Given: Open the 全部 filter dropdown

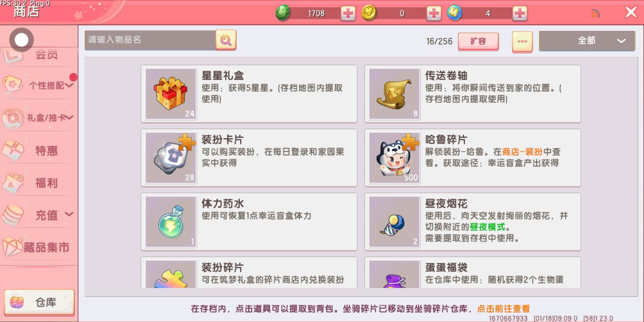Looking at the screenshot, I should coord(587,41).
